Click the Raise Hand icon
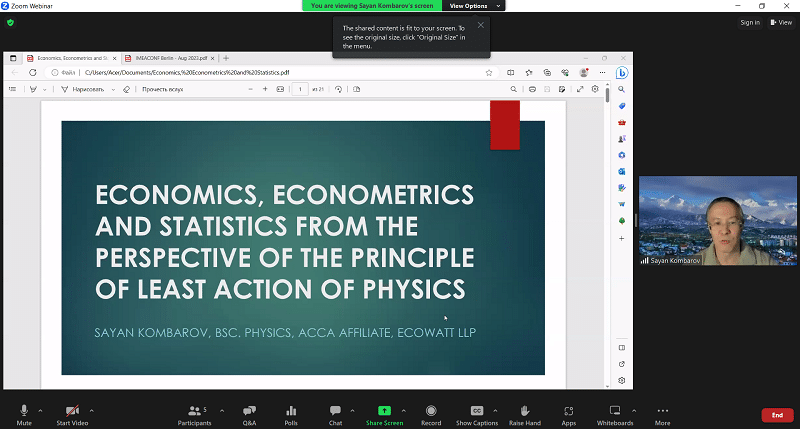The image size is (800, 429). click(524, 414)
